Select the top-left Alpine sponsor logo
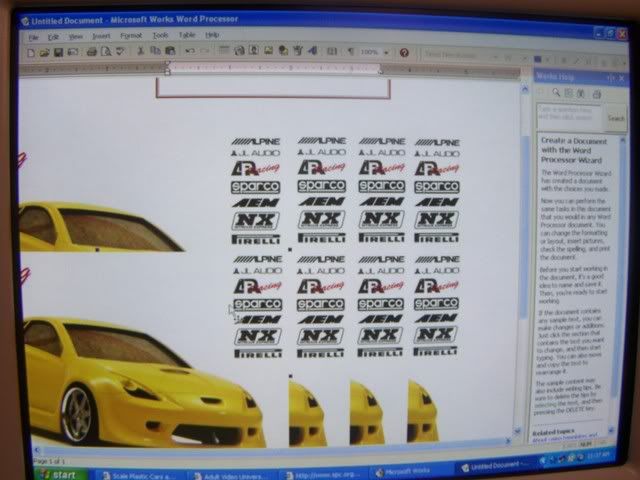 (256, 142)
